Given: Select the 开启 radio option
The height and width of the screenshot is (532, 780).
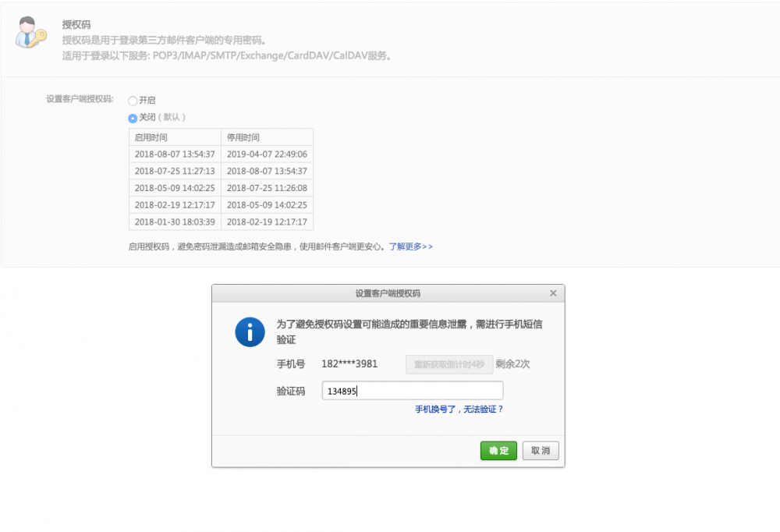Looking at the screenshot, I should coord(133,100).
